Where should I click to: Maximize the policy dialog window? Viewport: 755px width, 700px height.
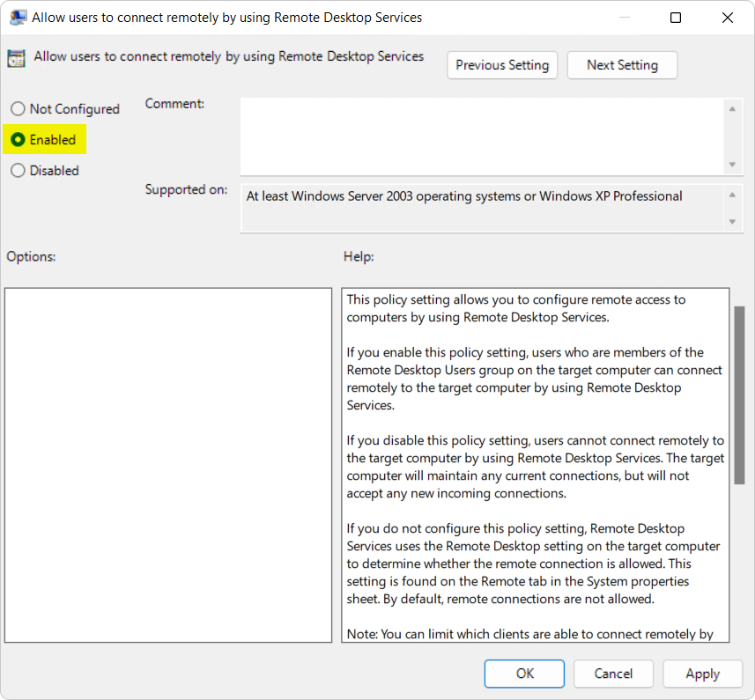[676, 18]
